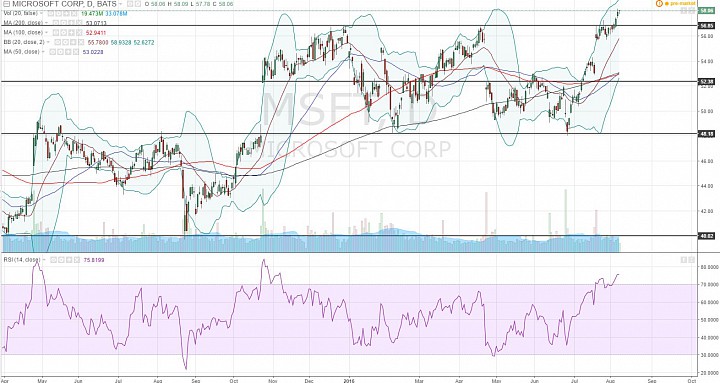
Task: Click second pane control icon in RSI pane corner
Action: click(x=692, y=260)
